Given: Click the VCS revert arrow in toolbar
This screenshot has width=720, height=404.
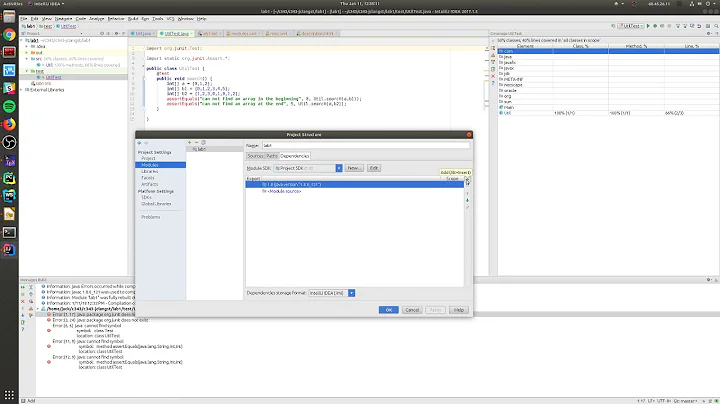Looking at the screenshot, I should coord(699,26).
